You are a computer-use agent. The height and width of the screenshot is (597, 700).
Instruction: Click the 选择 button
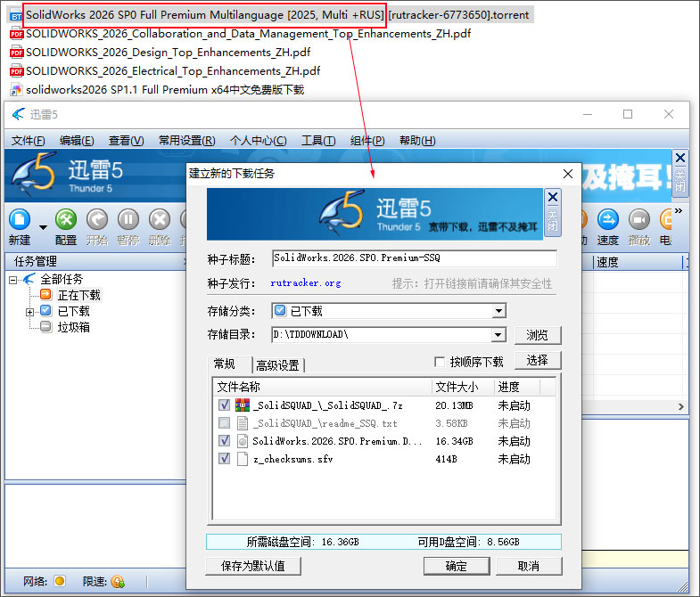538,360
